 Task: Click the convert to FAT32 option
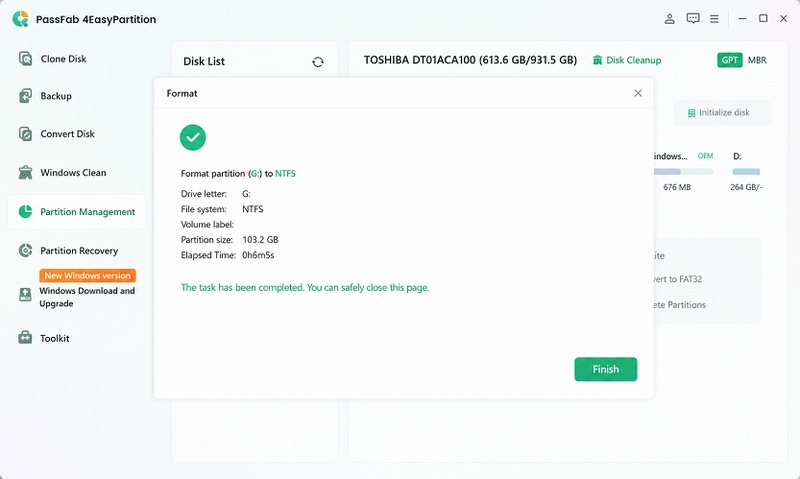[678, 279]
